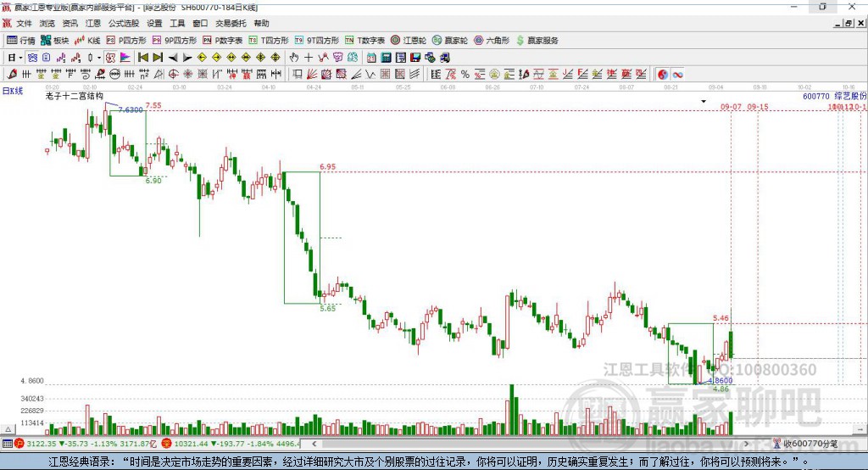This screenshot has width=868, height=470.
Task: Open the 江恩 menu
Action: pyautogui.click(x=93, y=23)
